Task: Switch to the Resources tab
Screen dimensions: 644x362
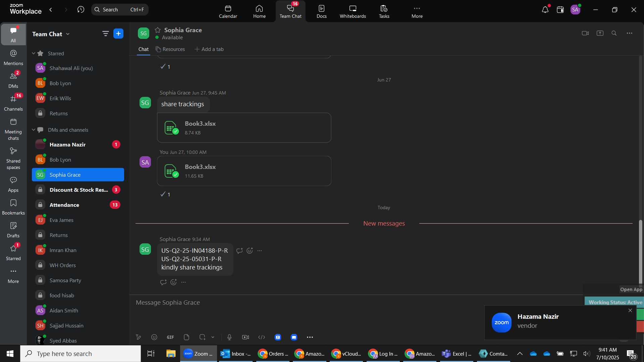Action: 170,49
